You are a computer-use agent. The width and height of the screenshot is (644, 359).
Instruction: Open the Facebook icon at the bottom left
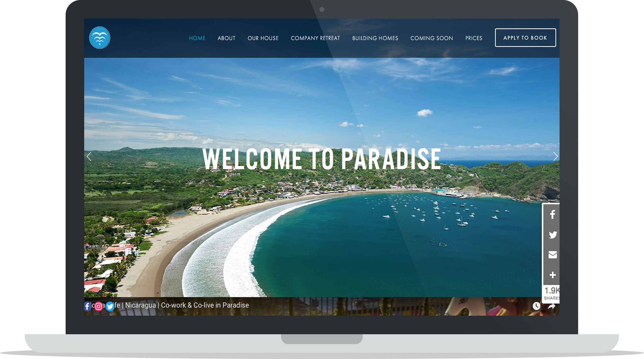tap(87, 306)
